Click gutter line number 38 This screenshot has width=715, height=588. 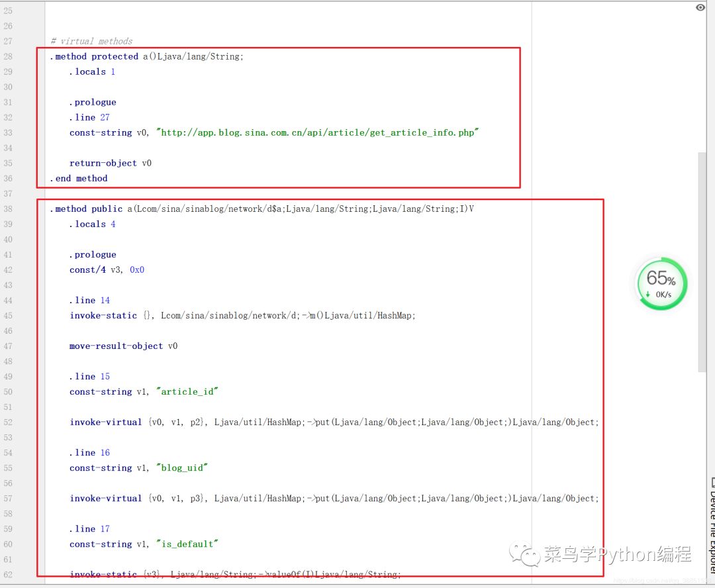point(8,209)
